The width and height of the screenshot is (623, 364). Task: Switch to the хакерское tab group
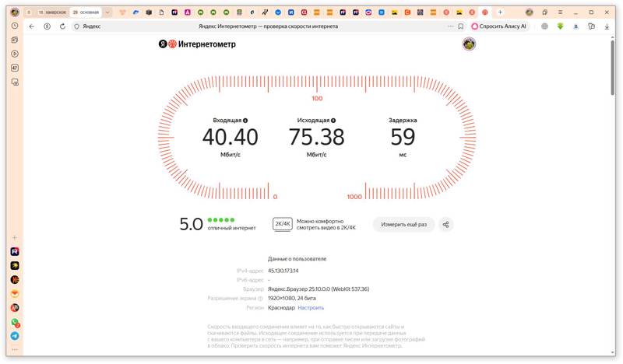(51, 12)
